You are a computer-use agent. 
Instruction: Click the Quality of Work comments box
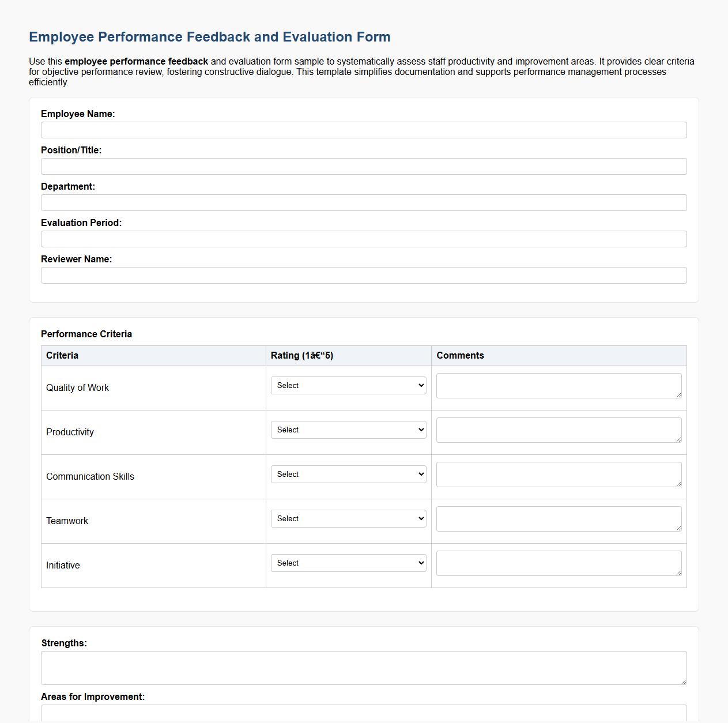coord(558,385)
